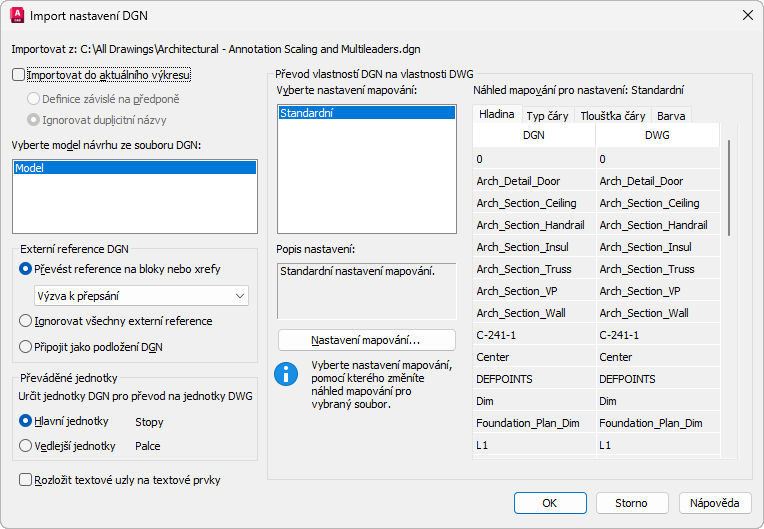Click the AutoCAD app icon in title bar
764x529 pixels.
pyautogui.click(x=16, y=16)
